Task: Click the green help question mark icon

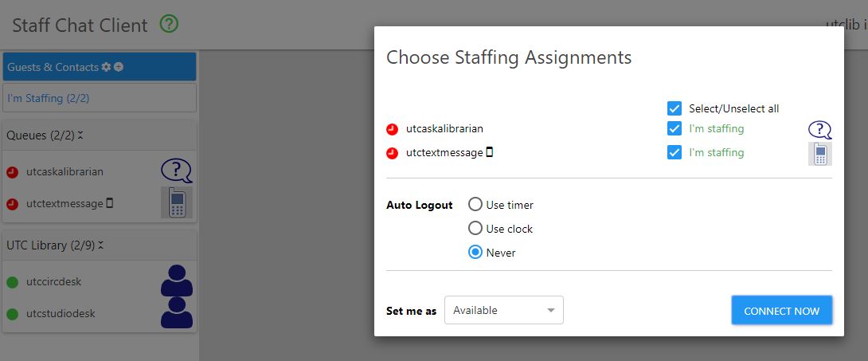Action: click(169, 24)
